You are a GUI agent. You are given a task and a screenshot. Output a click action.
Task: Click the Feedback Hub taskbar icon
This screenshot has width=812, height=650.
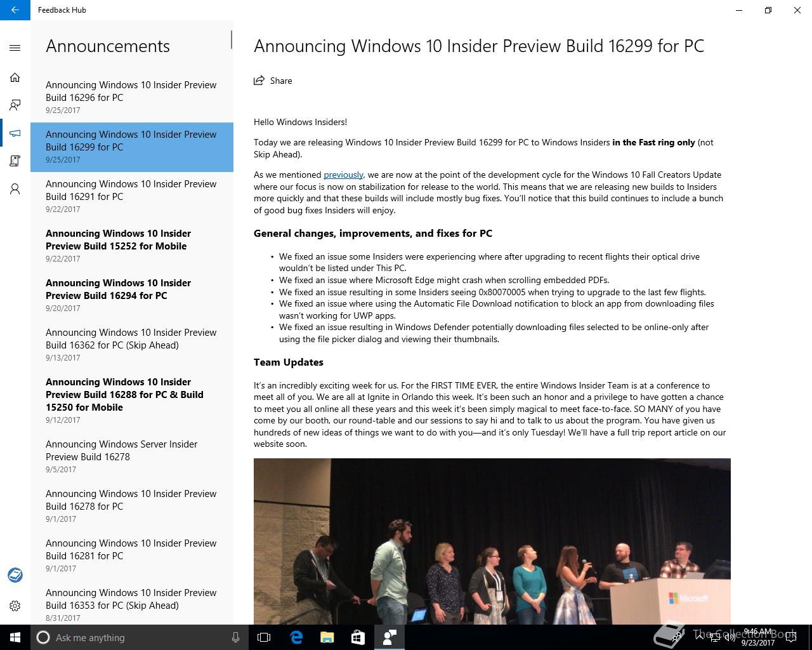point(389,637)
